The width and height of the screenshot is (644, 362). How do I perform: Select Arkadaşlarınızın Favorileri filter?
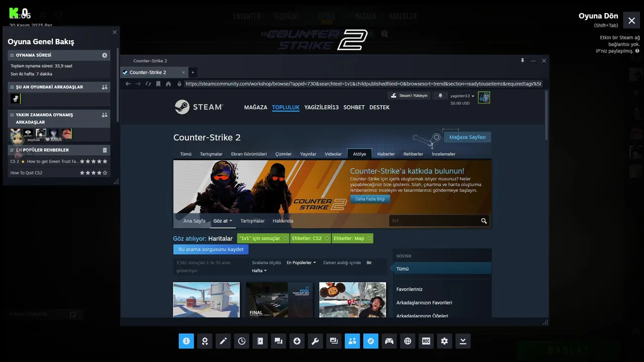424,303
